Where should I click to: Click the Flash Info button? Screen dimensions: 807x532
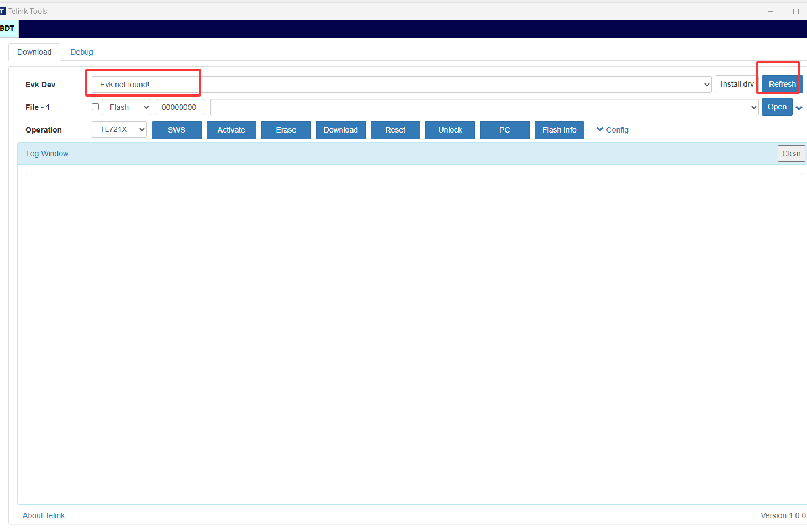(560, 130)
